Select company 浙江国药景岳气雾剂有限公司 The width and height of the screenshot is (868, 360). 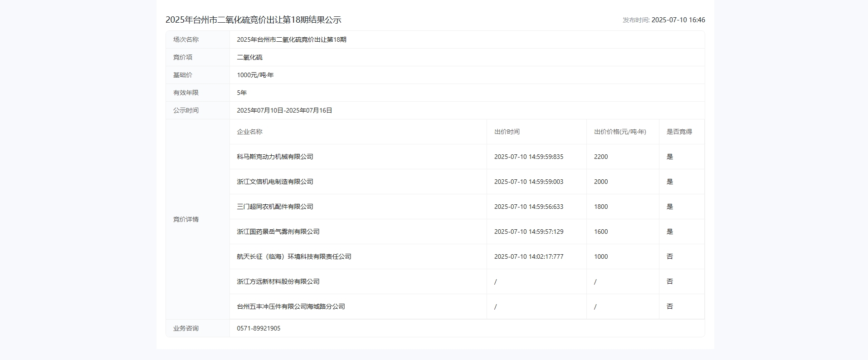(278, 232)
